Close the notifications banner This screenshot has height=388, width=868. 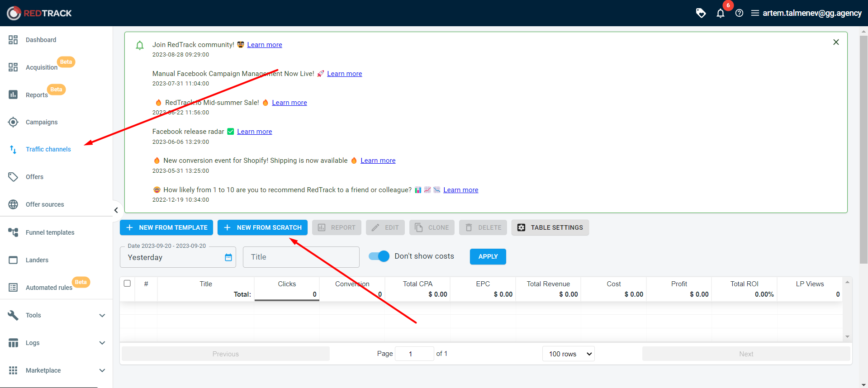(x=836, y=42)
